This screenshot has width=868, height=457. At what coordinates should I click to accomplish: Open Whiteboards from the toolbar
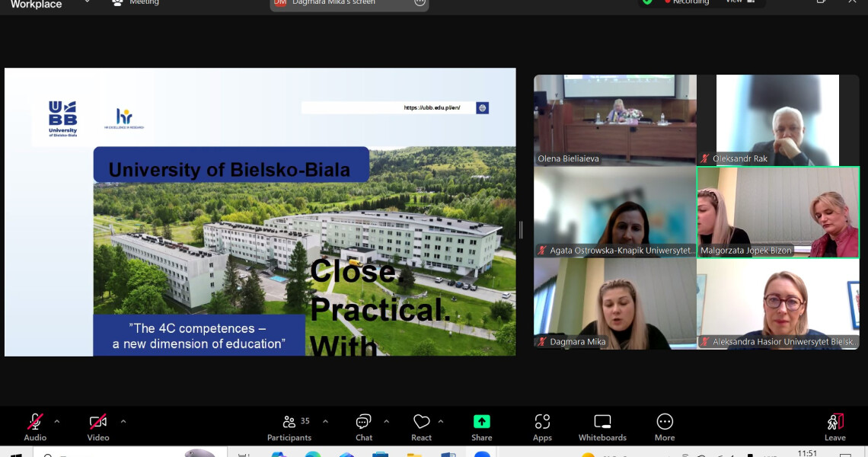point(602,427)
